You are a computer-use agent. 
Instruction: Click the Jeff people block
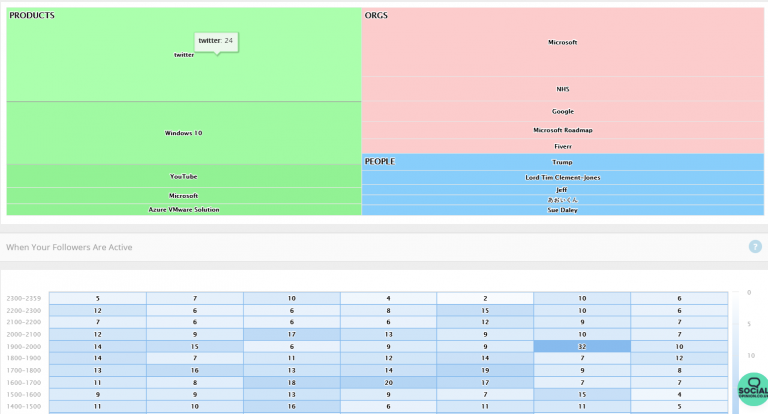point(563,190)
